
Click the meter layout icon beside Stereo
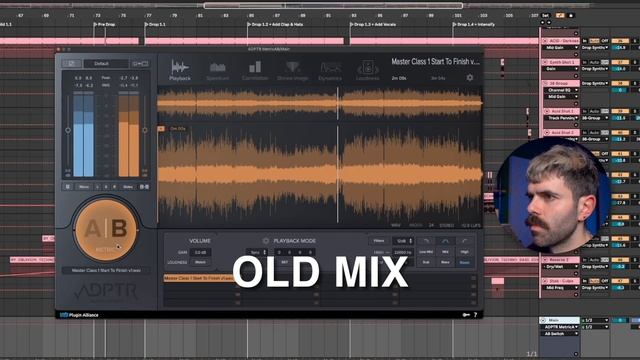click(x=144, y=187)
